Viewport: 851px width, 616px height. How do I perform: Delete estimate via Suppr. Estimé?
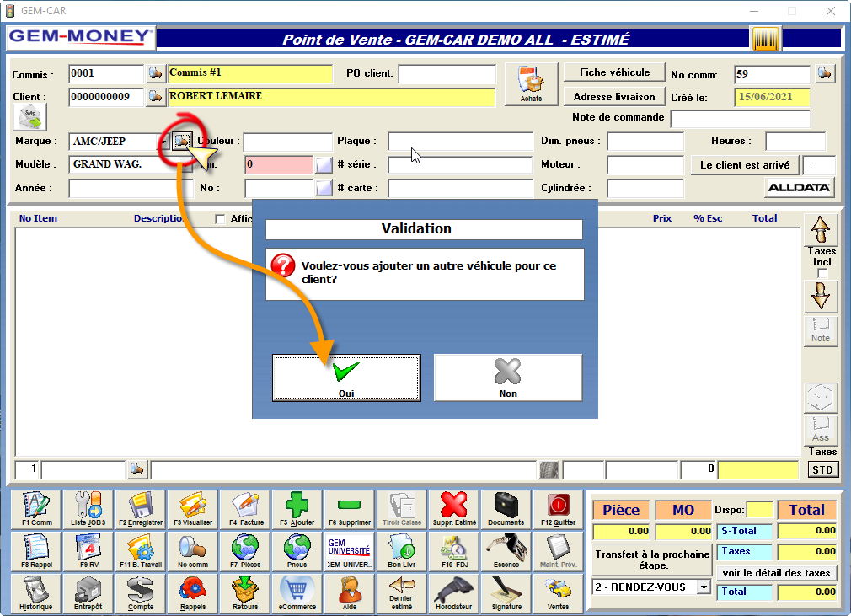click(454, 509)
